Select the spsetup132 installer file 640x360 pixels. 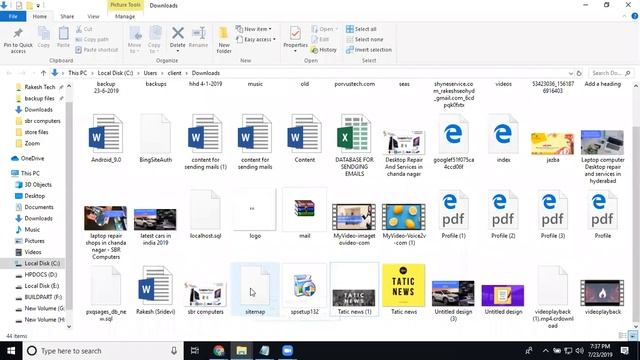tap(304, 290)
